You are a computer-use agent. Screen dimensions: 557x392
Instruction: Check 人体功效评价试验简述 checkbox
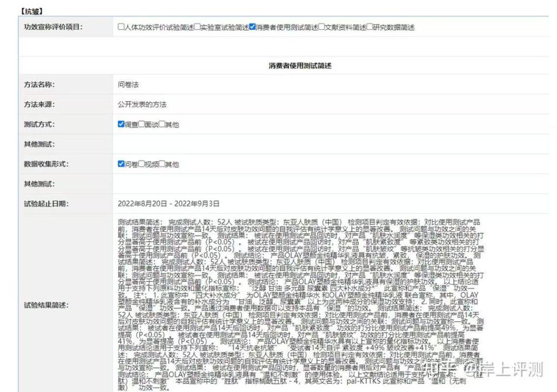pyautogui.click(x=121, y=27)
